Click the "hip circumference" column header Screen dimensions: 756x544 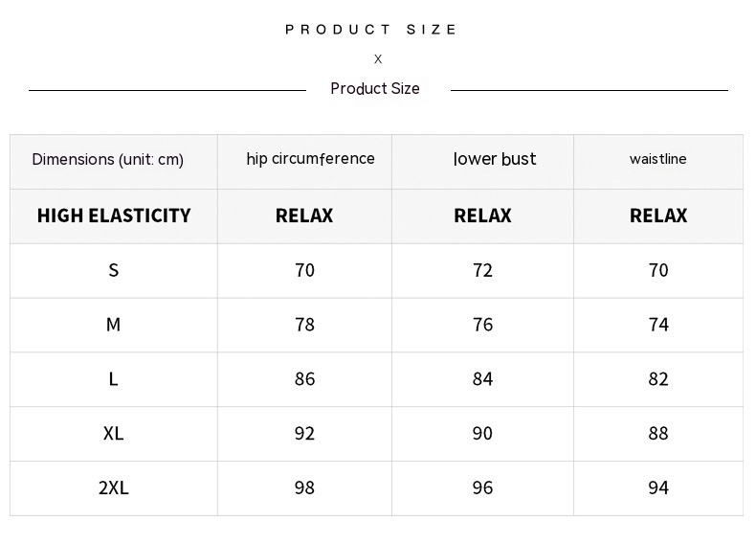[x=310, y=159]
